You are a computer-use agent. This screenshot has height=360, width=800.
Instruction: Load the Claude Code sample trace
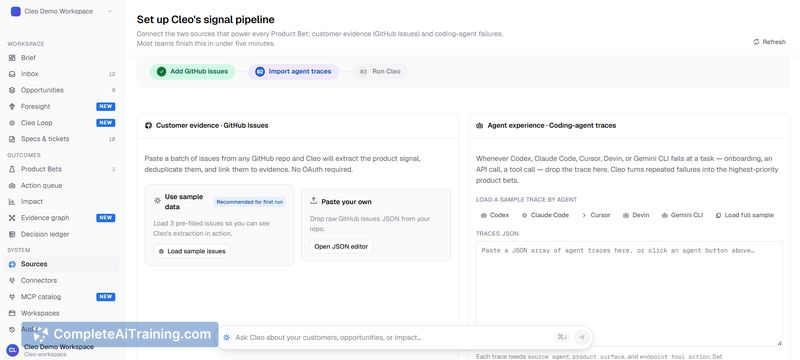tap(545, 215)
